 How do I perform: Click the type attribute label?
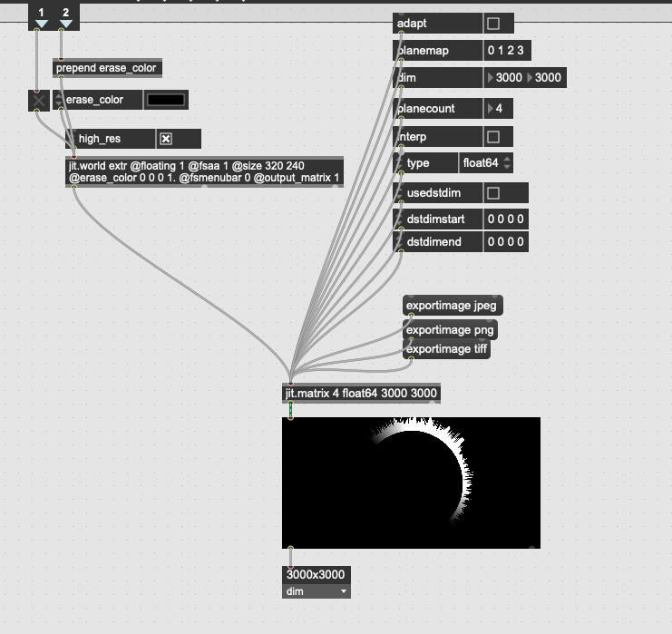pos(418,163)
